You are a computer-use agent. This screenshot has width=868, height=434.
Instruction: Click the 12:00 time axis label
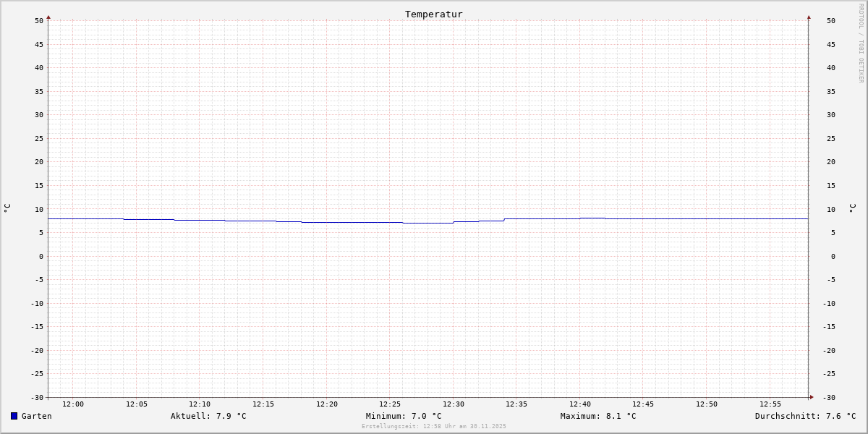point(73,404)
